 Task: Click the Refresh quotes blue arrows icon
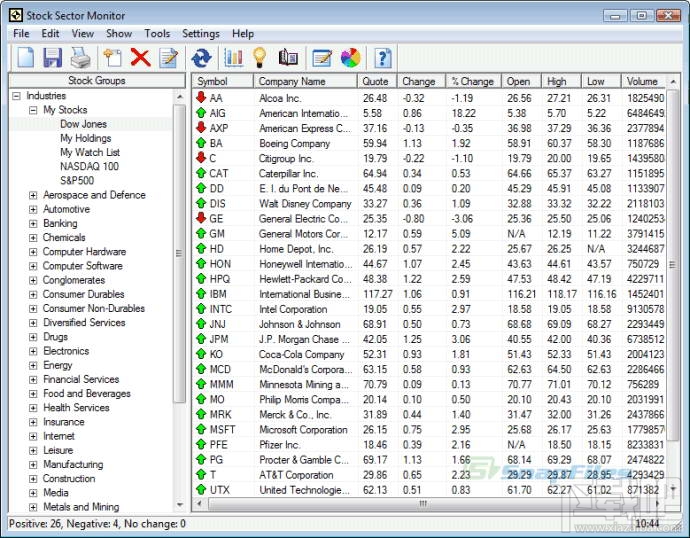click(202, 58)
